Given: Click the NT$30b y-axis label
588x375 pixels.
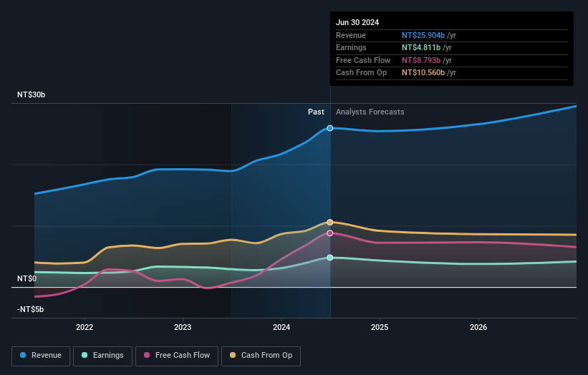Looking at the screenshot, I should 31,94.
